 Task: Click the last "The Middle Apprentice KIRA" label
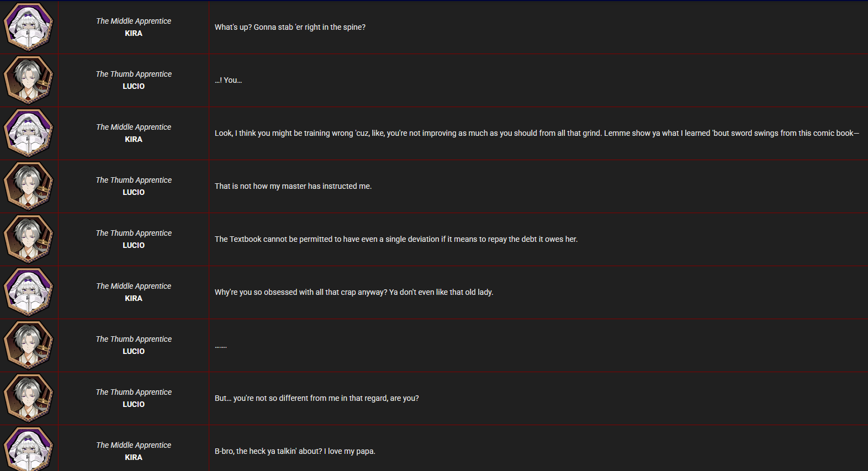[134, 451]
